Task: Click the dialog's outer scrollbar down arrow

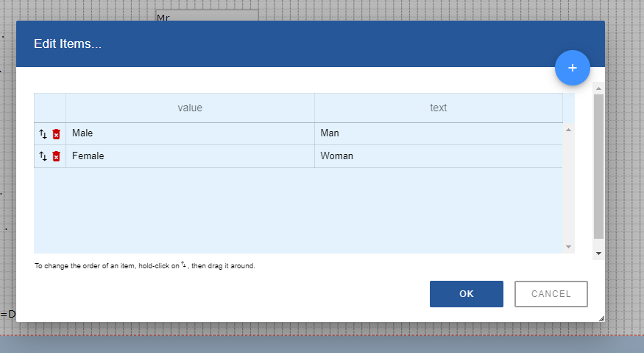Action: pos(598,254)
